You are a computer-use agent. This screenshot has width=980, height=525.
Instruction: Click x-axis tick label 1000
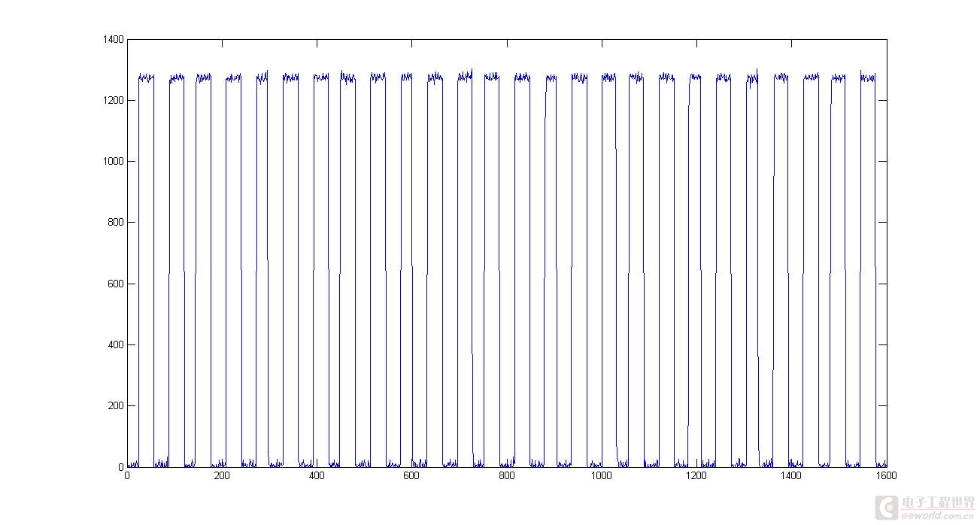pyautogui.click(x=602, y=476)
